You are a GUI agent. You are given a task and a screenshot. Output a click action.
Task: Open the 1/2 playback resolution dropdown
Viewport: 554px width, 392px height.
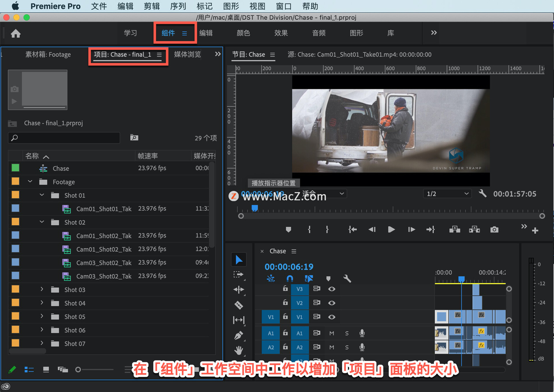pyautogui.click(x=447, y=194)
